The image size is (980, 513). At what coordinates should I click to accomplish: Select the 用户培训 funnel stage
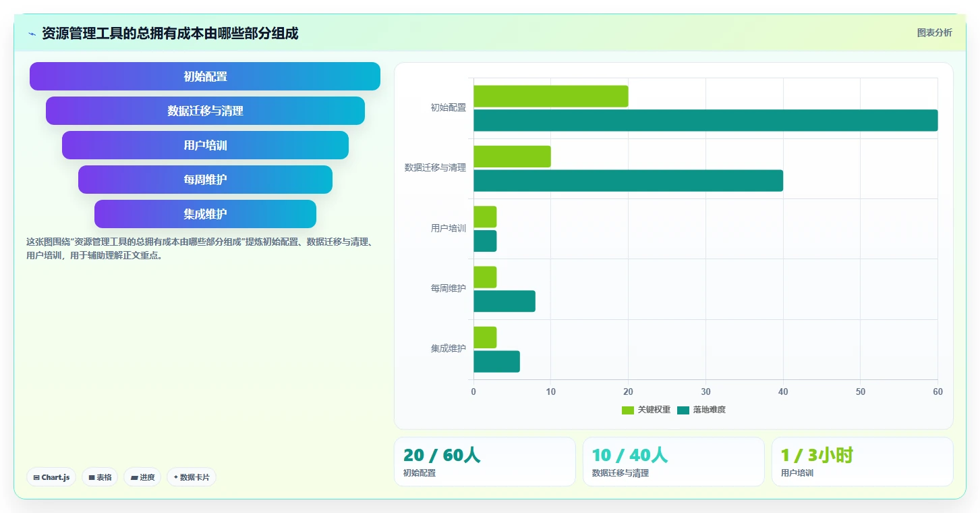[205, 145]
